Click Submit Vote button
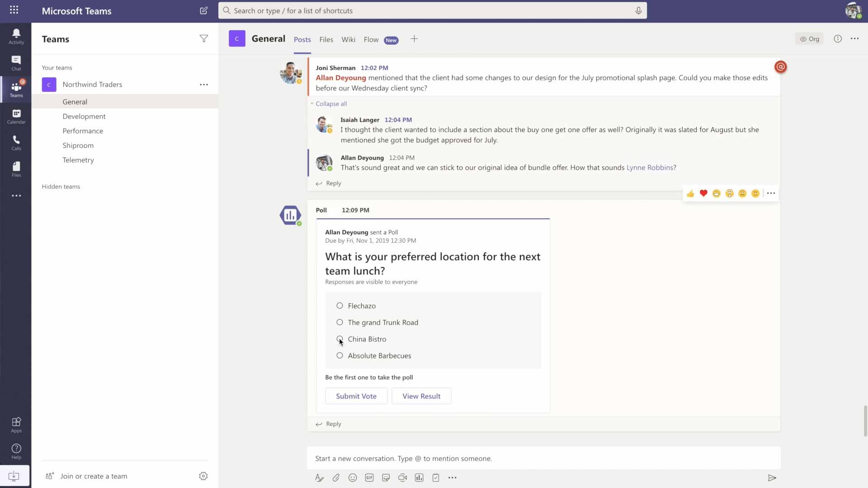Viewport: 868px width, 488px height. [x=356, y=396]
